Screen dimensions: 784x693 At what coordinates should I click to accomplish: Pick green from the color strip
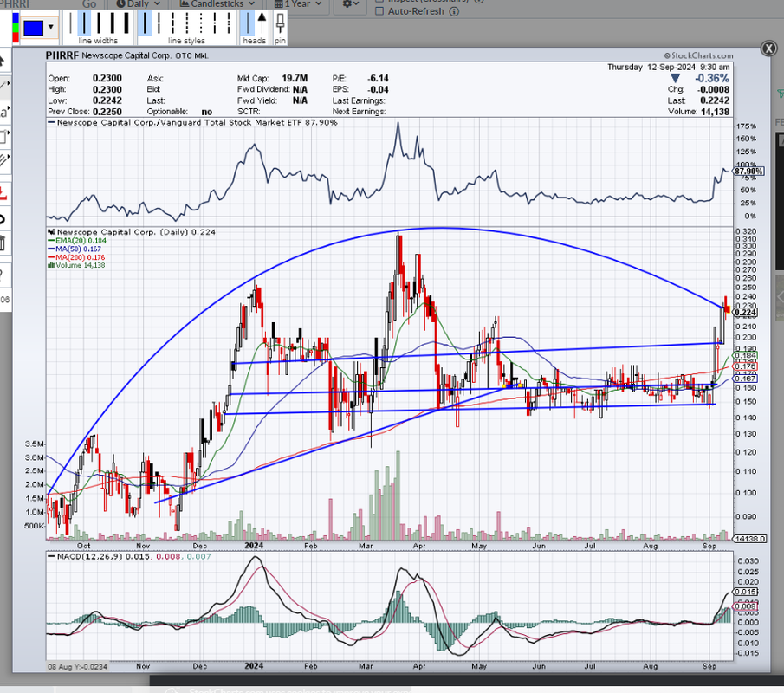click(16, 28)
